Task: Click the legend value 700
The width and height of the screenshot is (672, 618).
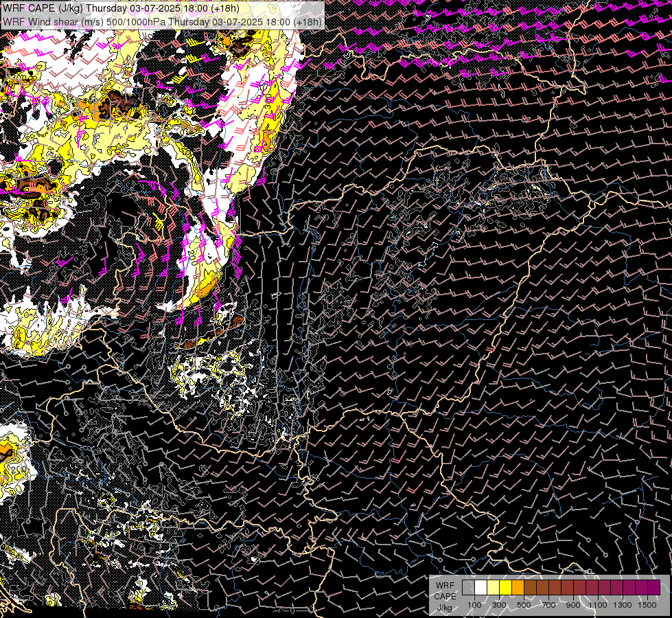Action: [548, 605]
